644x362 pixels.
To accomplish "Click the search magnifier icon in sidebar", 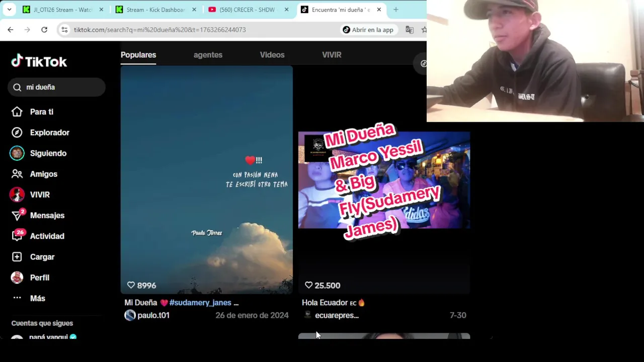I will (x=17, y=87).
